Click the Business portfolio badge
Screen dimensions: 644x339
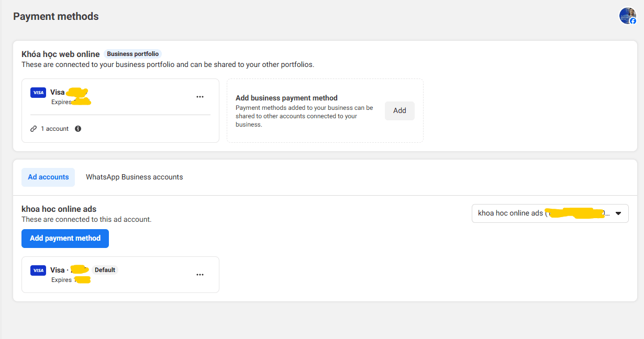[132, 53]
